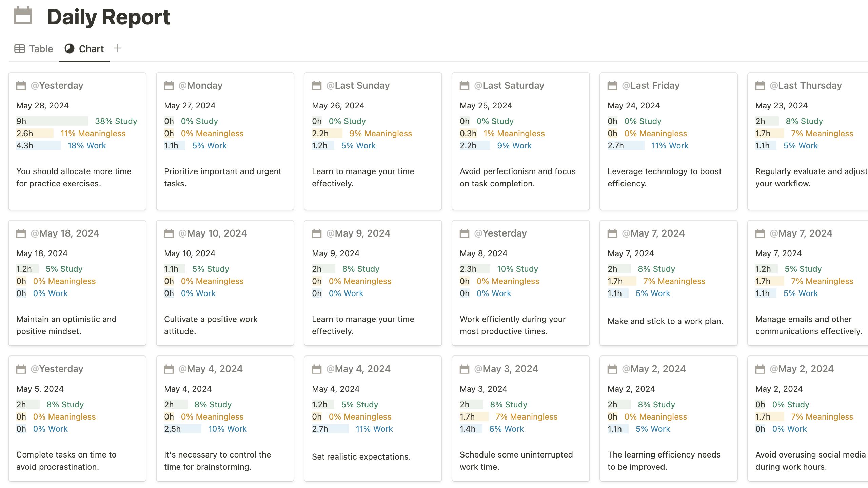Click 'Schedule some uninterrupted work time.' note
Viewport: 868px width, 488px height.
click(x=516, y=461)
